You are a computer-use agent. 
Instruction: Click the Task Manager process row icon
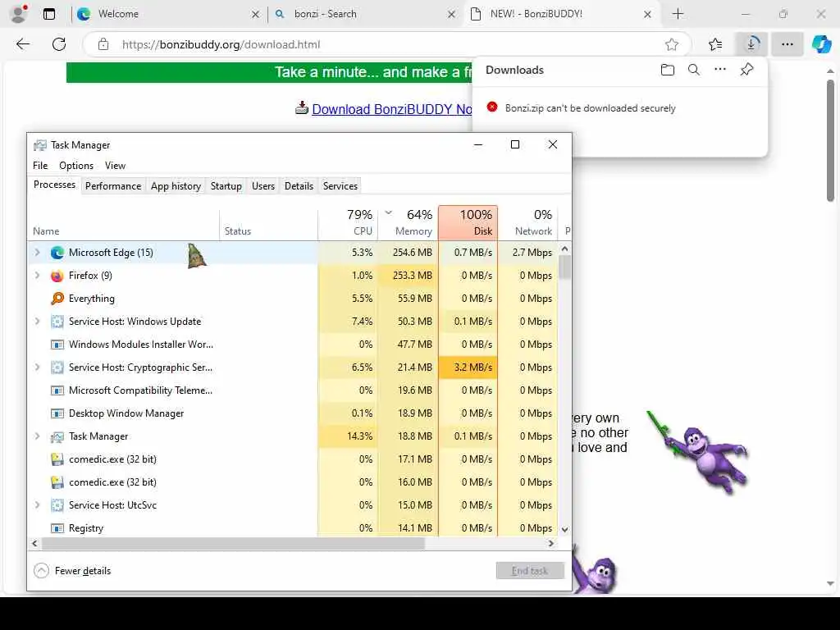click(57, 436)
